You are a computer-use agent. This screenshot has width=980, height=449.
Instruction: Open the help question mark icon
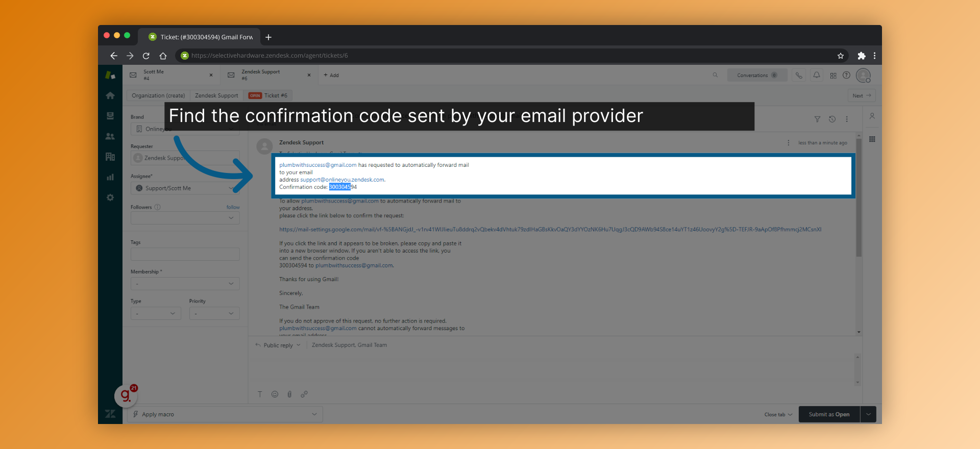tap(846, 75)
